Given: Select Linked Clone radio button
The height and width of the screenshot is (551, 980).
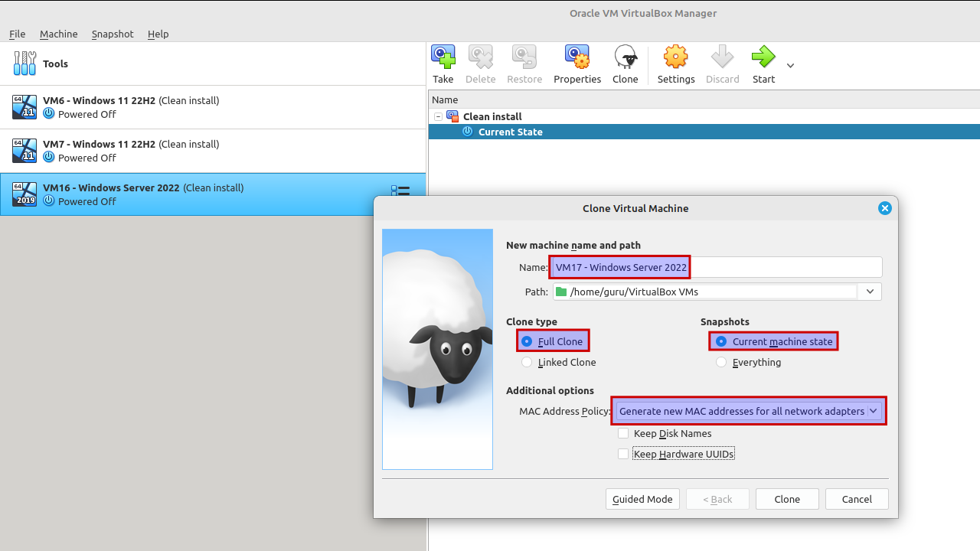Looking at the screenshot, I should 527,362.
